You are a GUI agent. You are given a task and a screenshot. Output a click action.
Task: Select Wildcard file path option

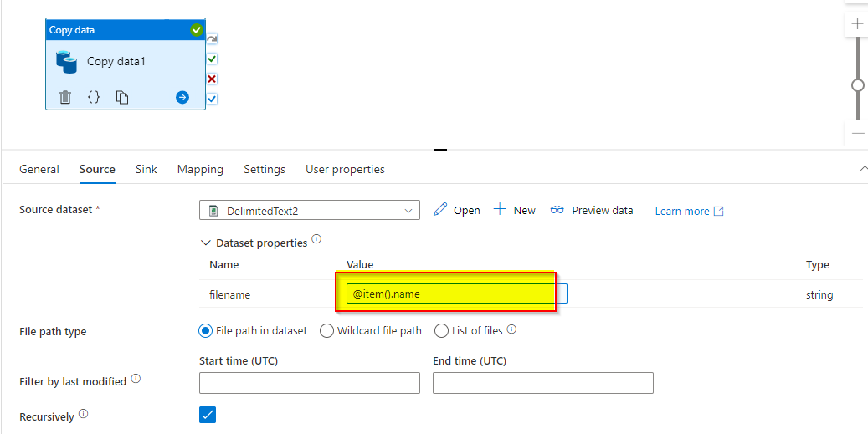coord(327,331)
